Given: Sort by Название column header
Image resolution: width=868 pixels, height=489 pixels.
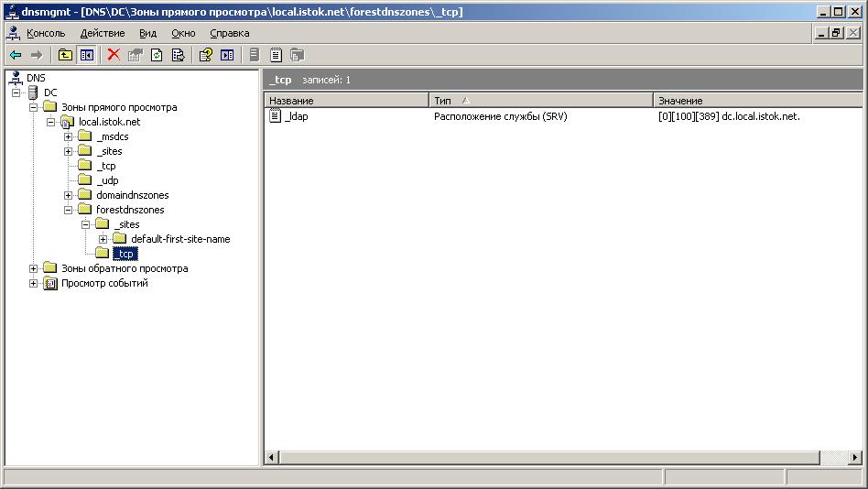Looking at the screenshot, I should 346,100.
